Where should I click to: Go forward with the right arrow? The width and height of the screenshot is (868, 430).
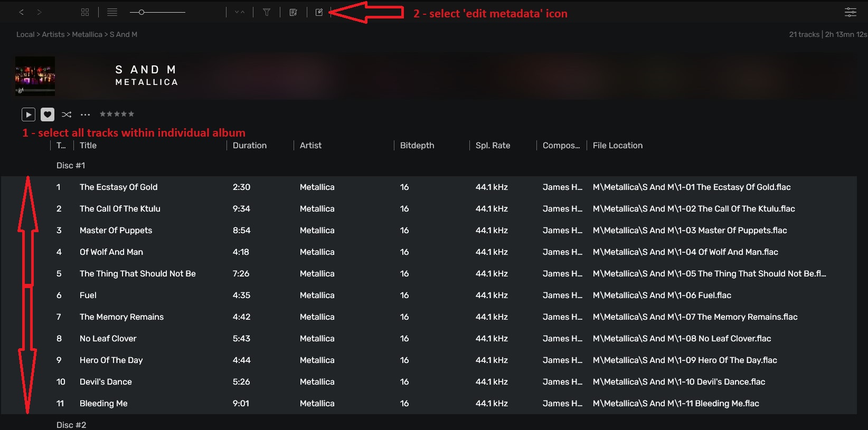click(39, 12)
